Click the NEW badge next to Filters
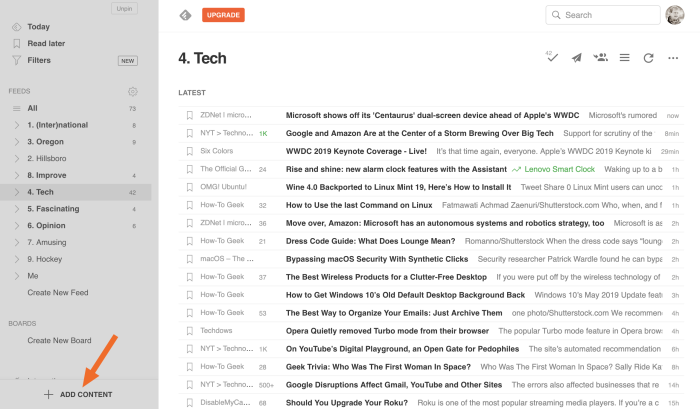This screenshot has width=700, height=409. pyautogui.click(x=128, y=61)
